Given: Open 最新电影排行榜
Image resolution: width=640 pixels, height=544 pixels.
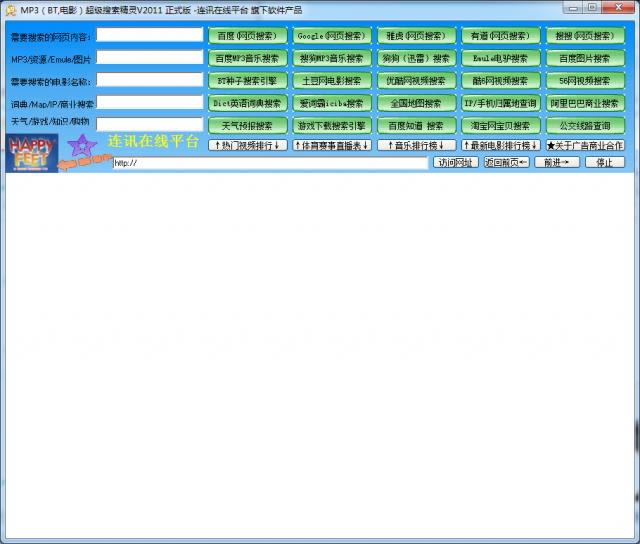Looking at the screenshot, I should pyautogui.click(x=501, y=145).
